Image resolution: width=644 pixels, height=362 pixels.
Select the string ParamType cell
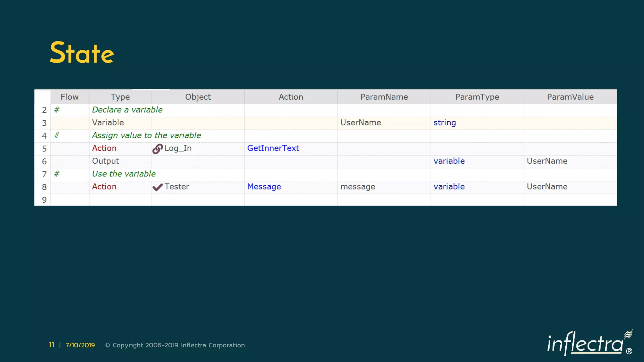pyautogui.click(x=445, y=123)
